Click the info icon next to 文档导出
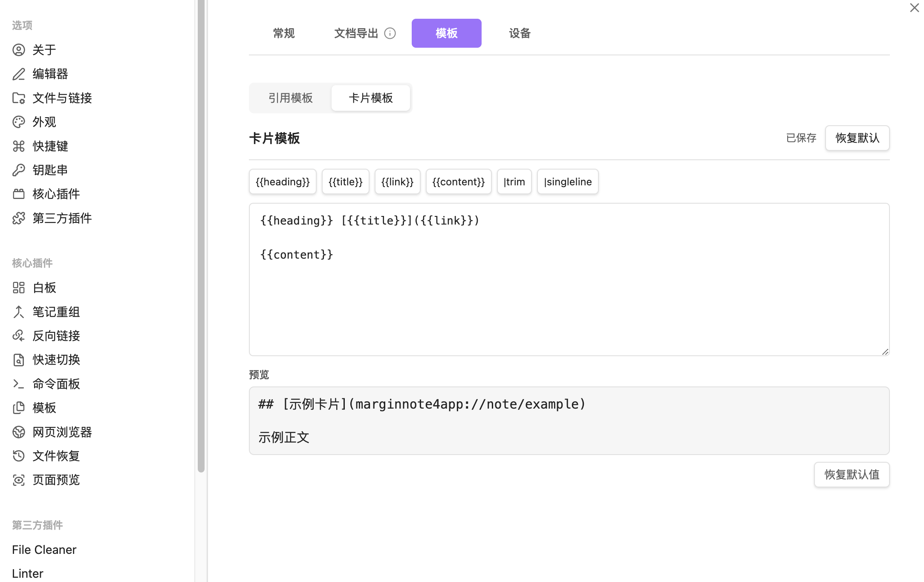This screenshot has width=924, height=582. pos(390,33)
